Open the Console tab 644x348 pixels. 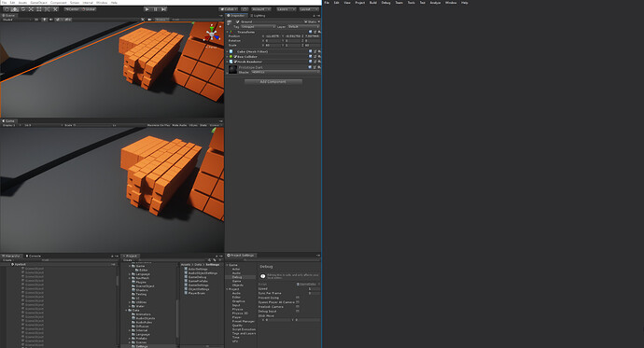tap(35, 256)
